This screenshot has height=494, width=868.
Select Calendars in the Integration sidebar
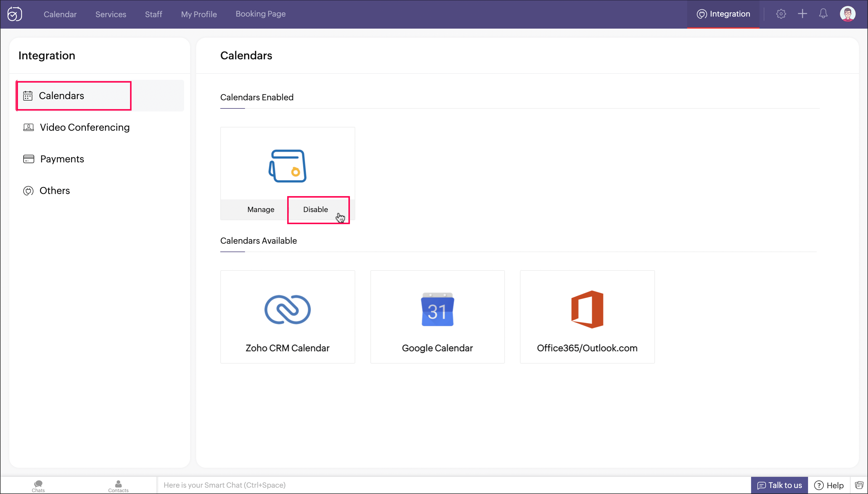pyautogui.click(x=100, y=96)
